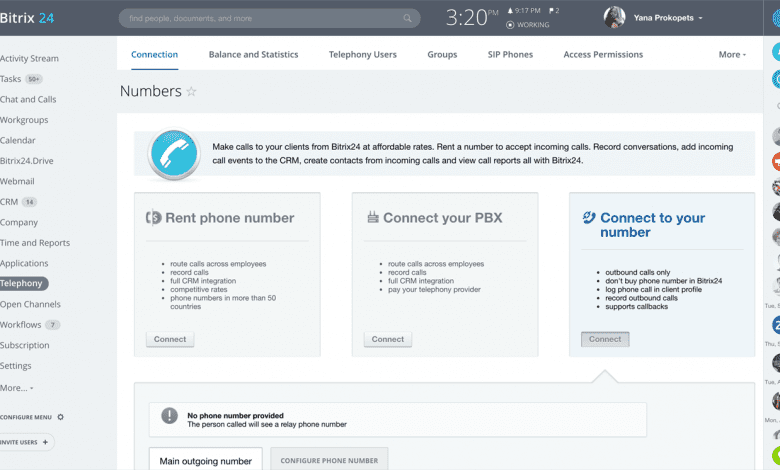The height and width of the screenshot is (470, 780).
Task: Click the Bitrix 24 logo
Action: 27,18
